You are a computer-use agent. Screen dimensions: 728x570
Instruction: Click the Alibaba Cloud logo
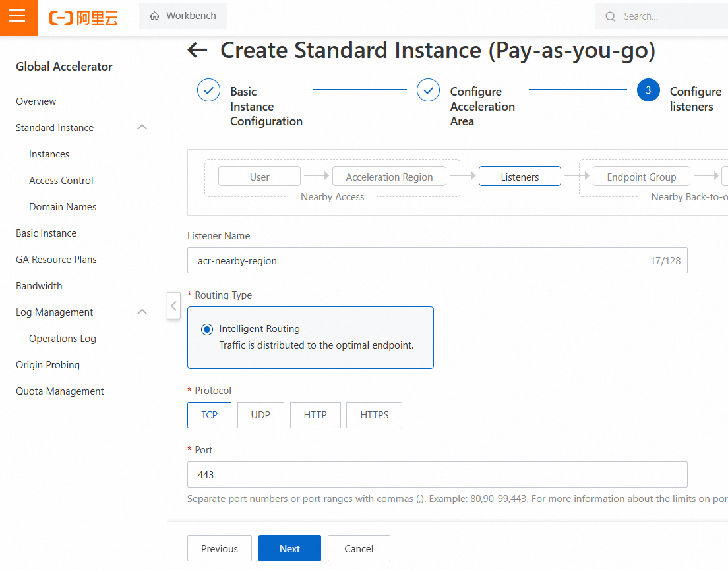pyautogui.click(x=84, y=17)
